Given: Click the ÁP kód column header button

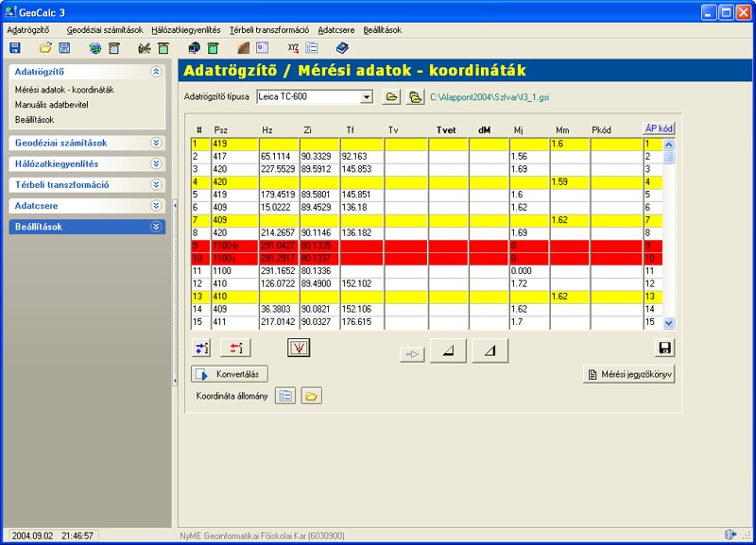Looking at the screenshot, I should coord(659,128).
